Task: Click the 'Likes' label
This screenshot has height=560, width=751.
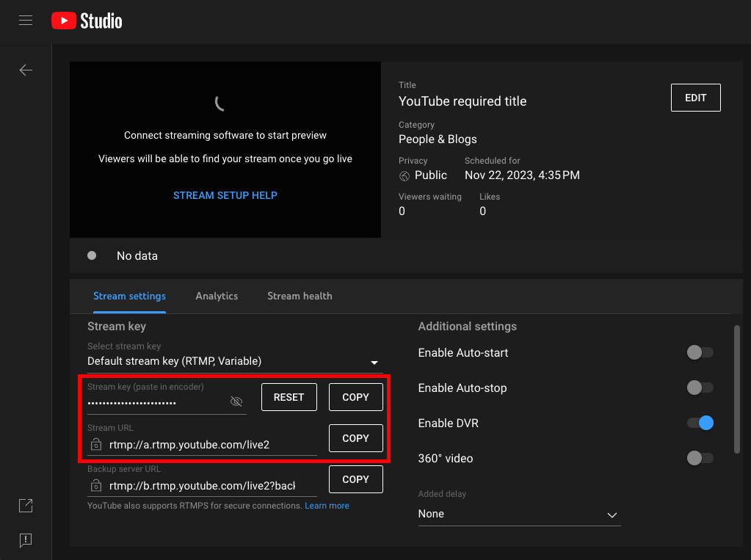Action: [490, 197]
